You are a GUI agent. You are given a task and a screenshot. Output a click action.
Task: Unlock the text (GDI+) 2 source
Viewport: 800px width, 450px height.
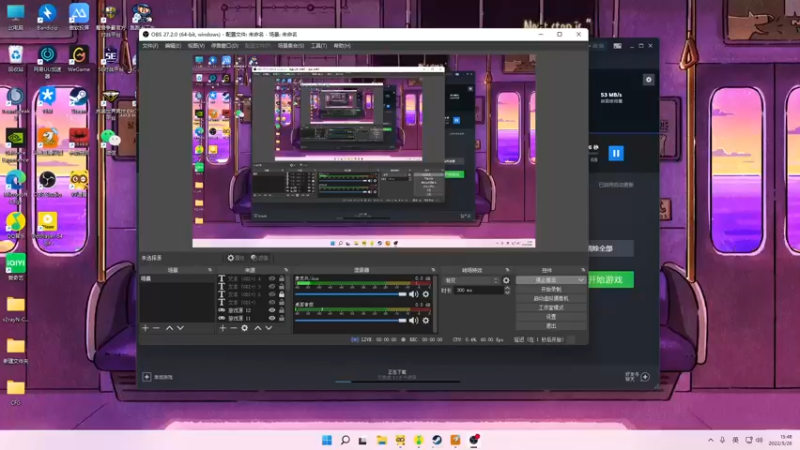pos(282,294)
